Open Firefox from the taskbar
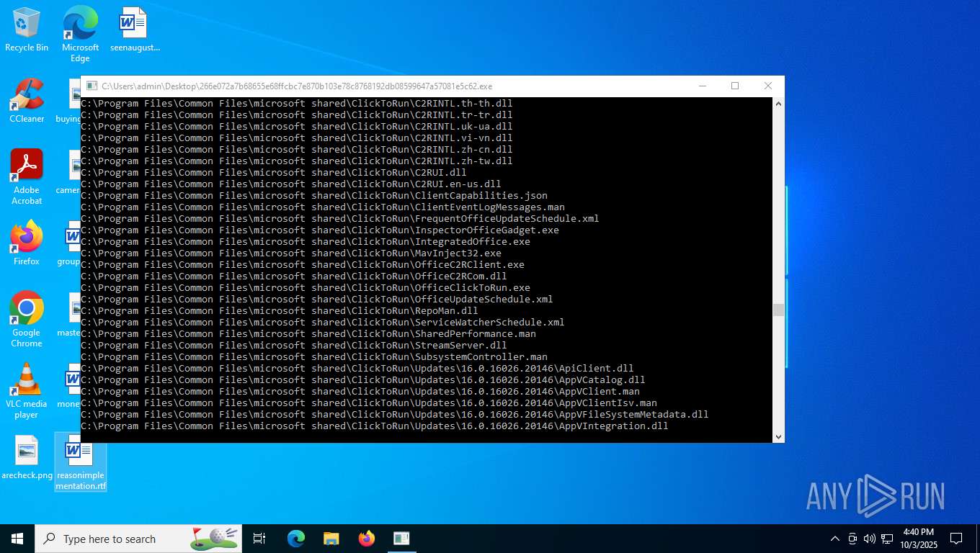This screenshot has height=553, width=980. 367,539
